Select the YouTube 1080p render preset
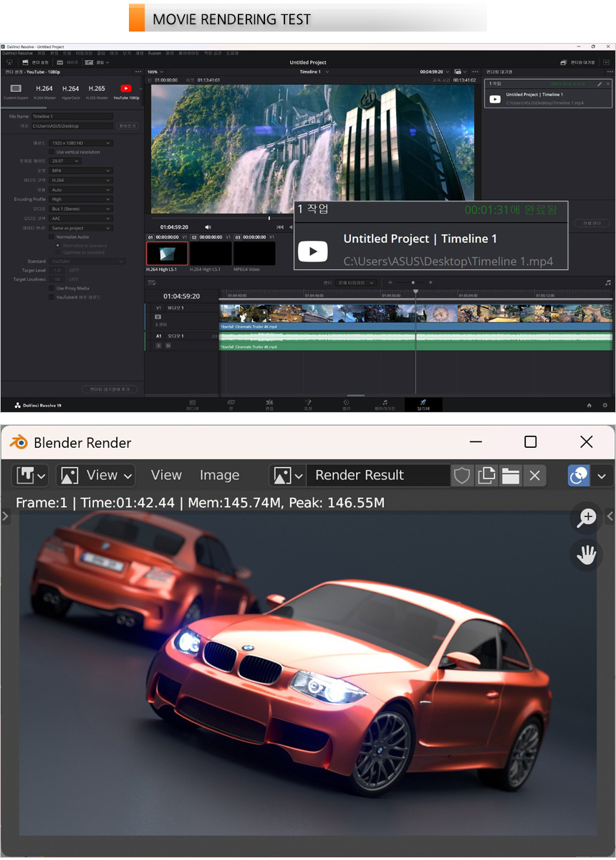The width and height of the screenshot is (616, 860). click(125, 91)
